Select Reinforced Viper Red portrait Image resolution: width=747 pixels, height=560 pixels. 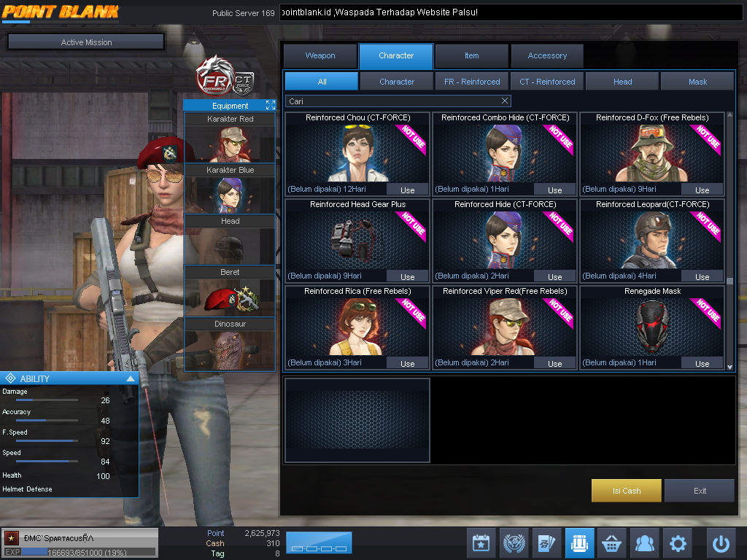(505, 326)
